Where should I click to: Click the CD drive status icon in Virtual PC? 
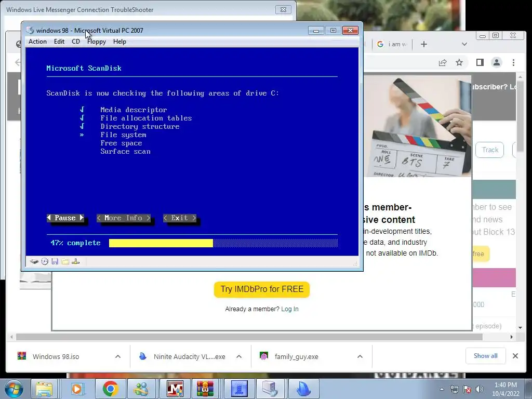coord(45,262)
